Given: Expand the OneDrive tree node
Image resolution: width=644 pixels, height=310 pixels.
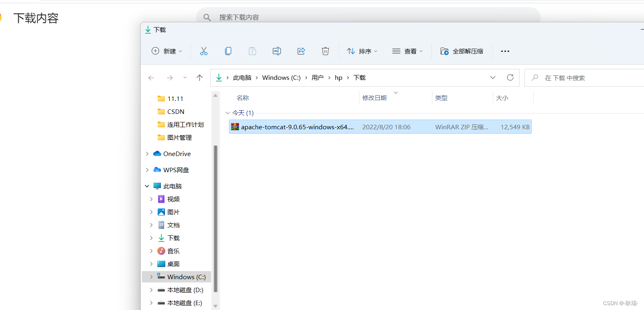Looking at the screenshot, I should (x=147, y=154).
